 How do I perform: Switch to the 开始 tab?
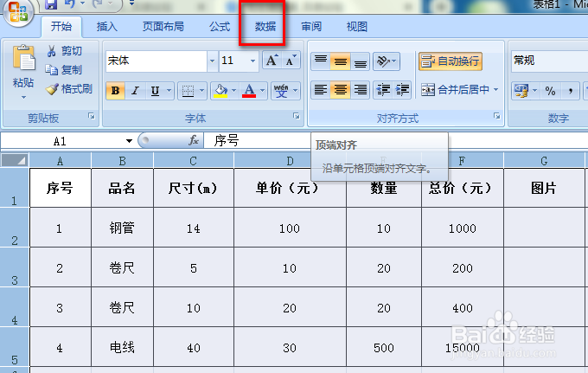point(61,26)
